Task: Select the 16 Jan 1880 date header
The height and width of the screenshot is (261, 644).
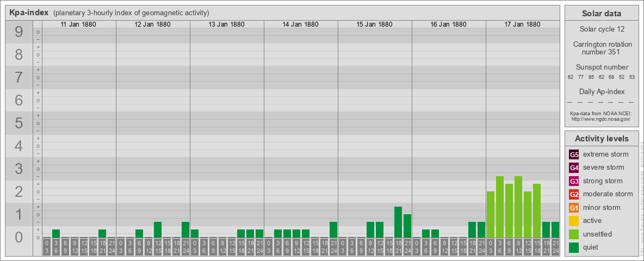Action: point(448,24)
